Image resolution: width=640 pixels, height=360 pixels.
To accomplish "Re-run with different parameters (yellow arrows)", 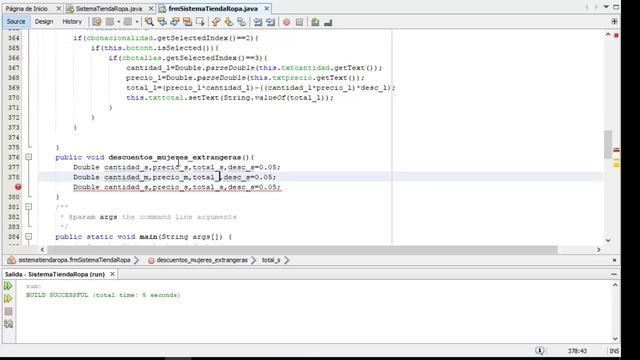I will tap(8, 299).
